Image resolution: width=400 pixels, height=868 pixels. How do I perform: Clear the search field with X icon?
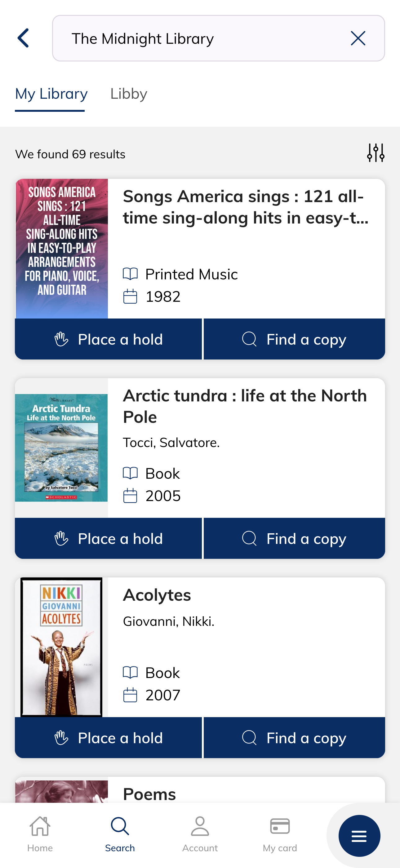358,38
